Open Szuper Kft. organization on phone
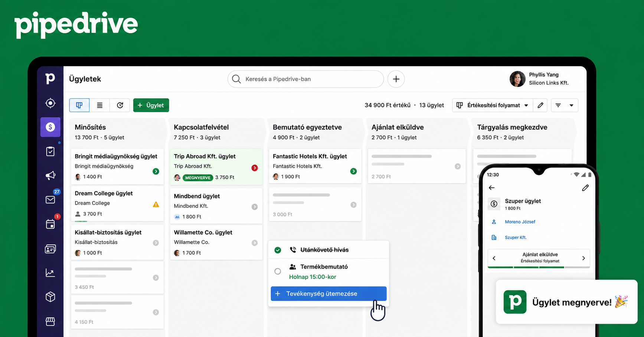This screenshot has height=337, width=644. 516,237
